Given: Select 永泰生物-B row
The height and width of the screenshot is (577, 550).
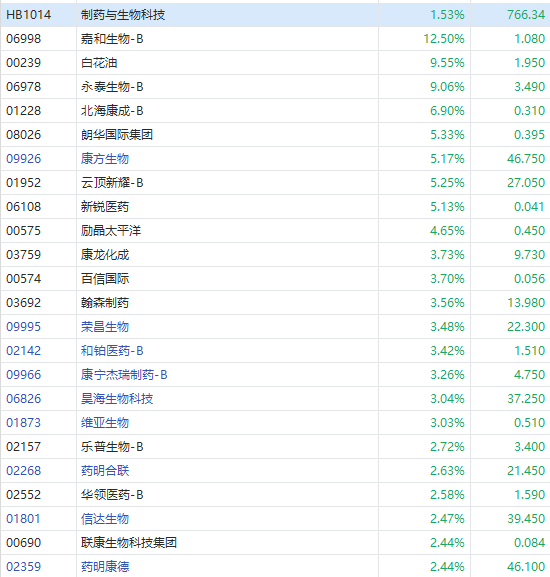Looking at the screenshot, I should click(275, 86).
